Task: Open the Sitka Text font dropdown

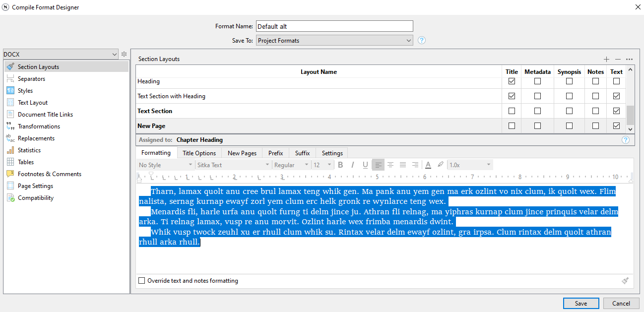Action: [233, 165]
